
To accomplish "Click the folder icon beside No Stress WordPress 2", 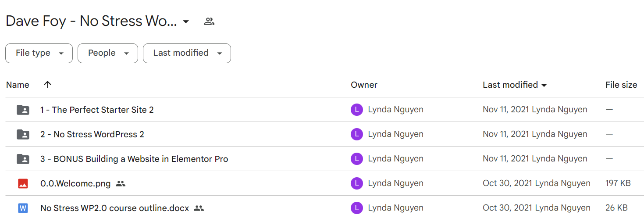I will (23, 134).
